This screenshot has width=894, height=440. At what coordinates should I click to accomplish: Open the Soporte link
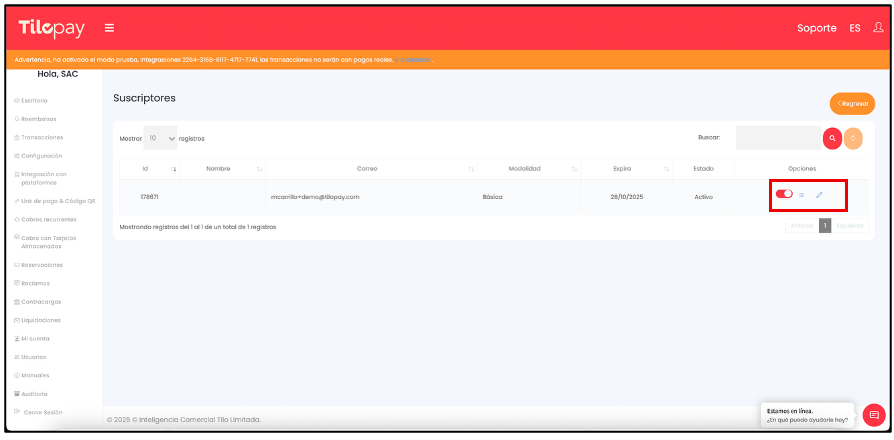click(x=816, y=28)
